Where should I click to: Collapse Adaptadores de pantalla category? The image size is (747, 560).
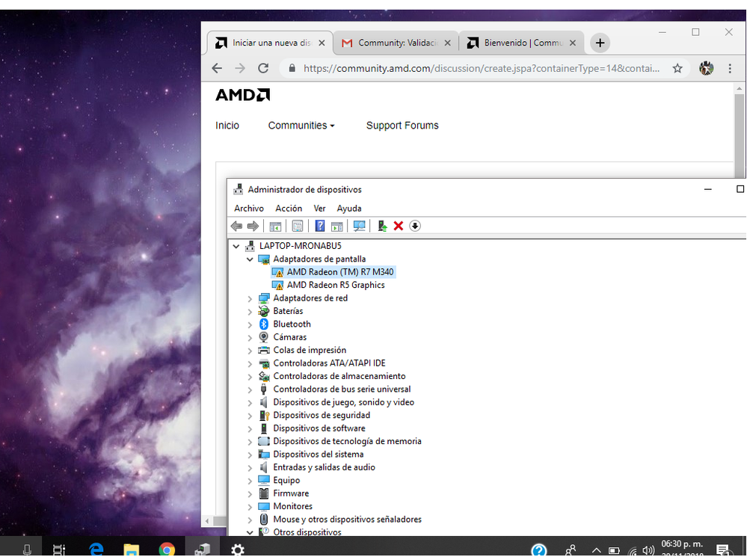tap(250, 259)
